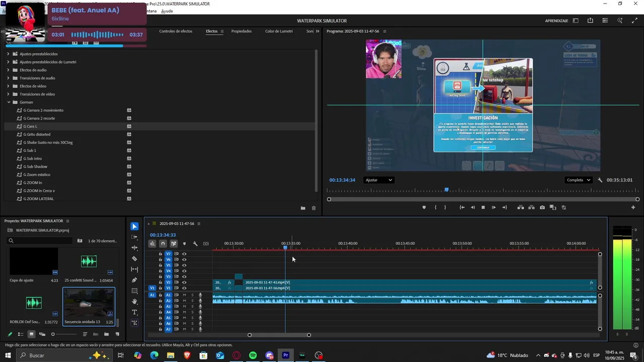The height and width of the screenshot is (362, 644).
Task: Enable voice-over record on track A3
Action: click(200, 306)
